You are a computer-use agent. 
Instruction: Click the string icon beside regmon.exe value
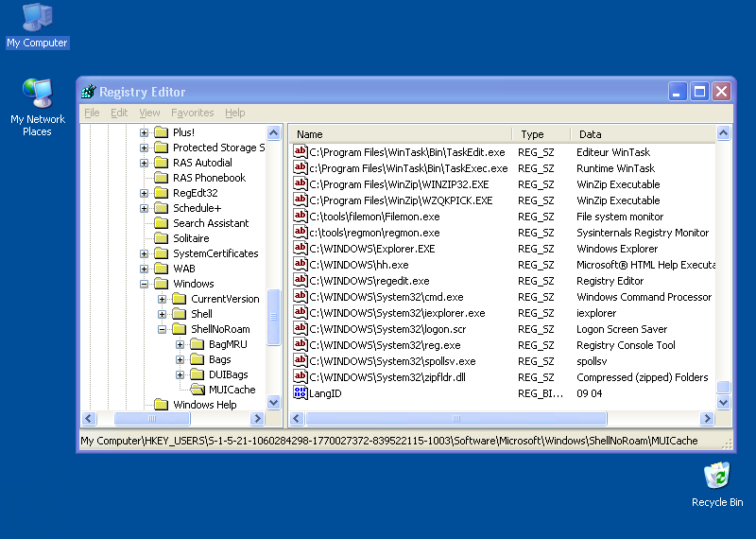coord(300,232)
